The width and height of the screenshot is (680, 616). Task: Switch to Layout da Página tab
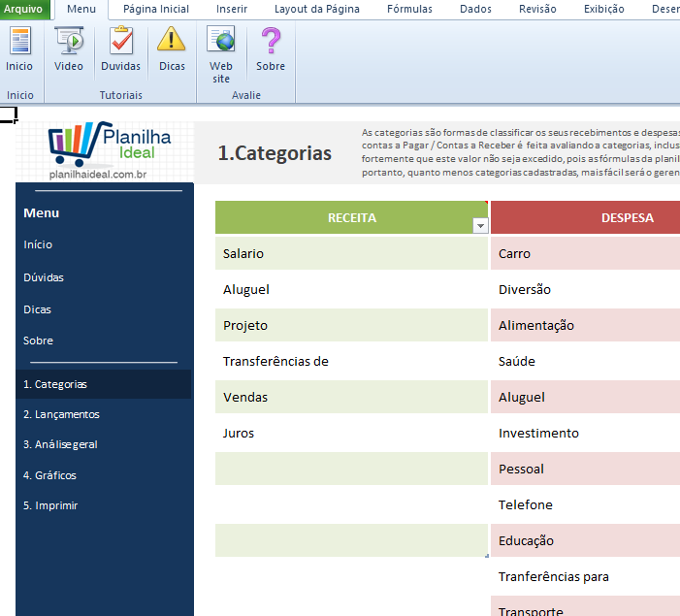coord(317,9)
